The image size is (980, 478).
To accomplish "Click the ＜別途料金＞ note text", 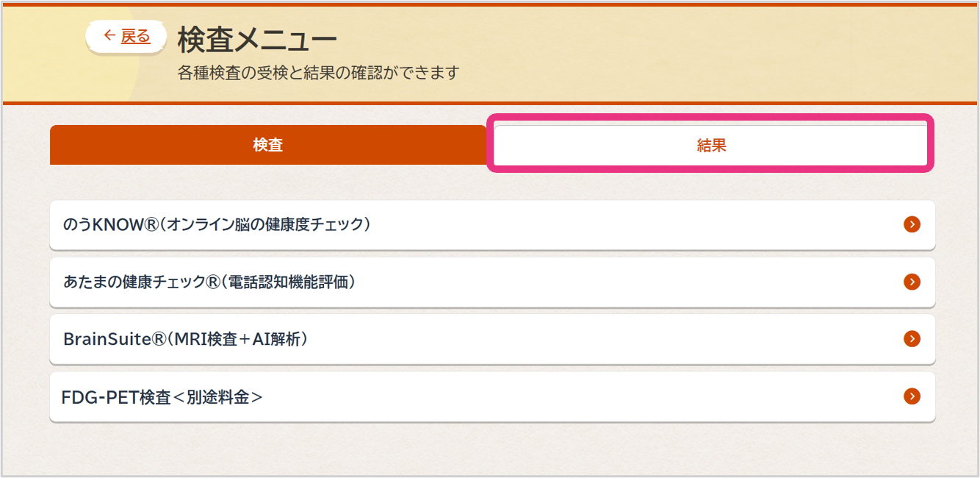I will [x=217, y=397].
